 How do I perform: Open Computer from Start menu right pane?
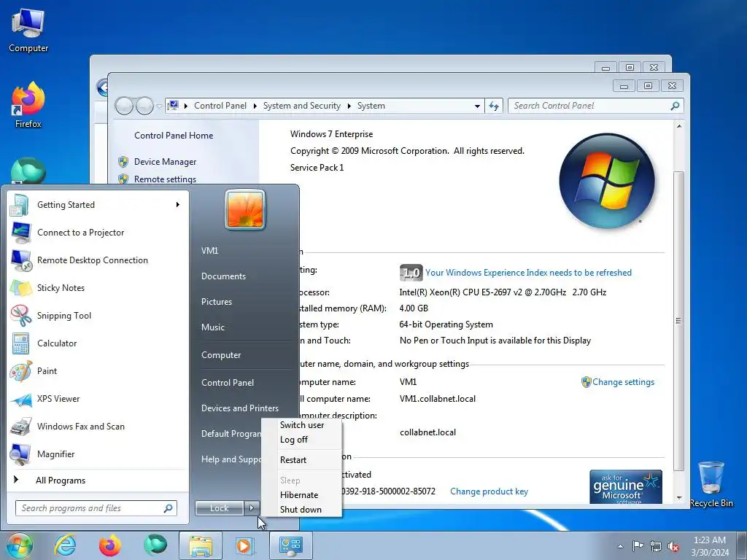221,355
